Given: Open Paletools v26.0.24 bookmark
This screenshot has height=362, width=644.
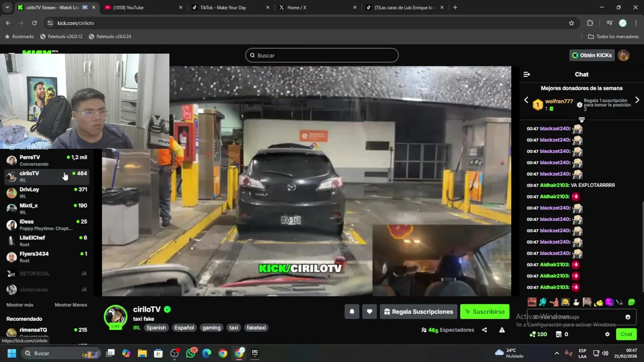Looking at the screenshot, I should coord(110,37).
